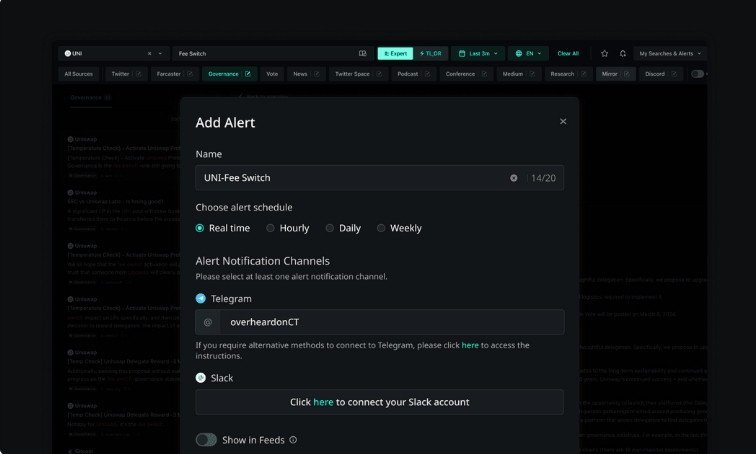Viewport: 756px width, 454px height.
Task: Select Weekly alert schedule
Action: tap(381, 228)
